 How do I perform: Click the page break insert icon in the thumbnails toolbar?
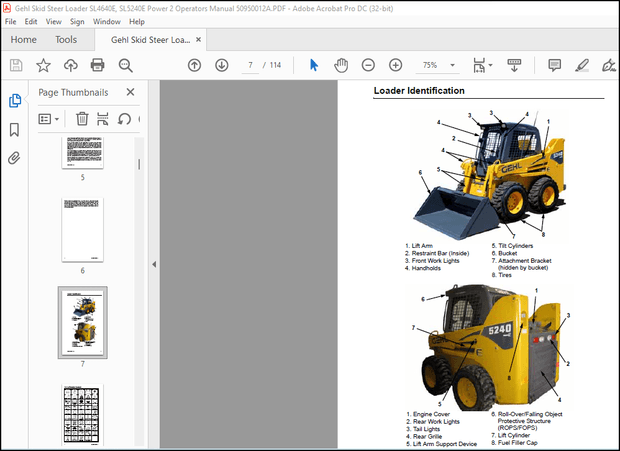pos(103,119)
